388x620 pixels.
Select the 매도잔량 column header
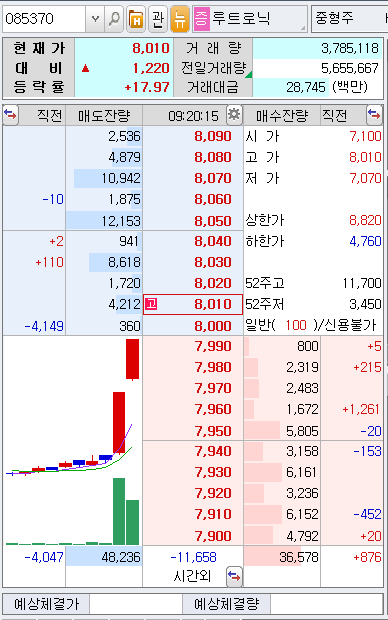[104, 115]
